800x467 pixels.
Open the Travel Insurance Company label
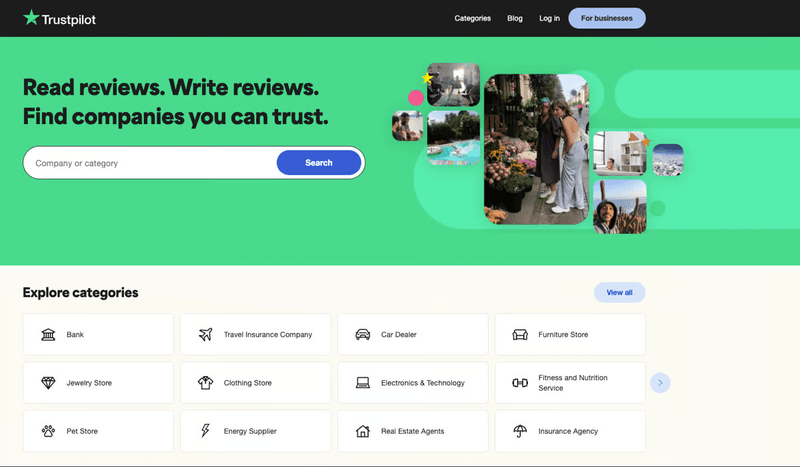(x=268, y=335)
